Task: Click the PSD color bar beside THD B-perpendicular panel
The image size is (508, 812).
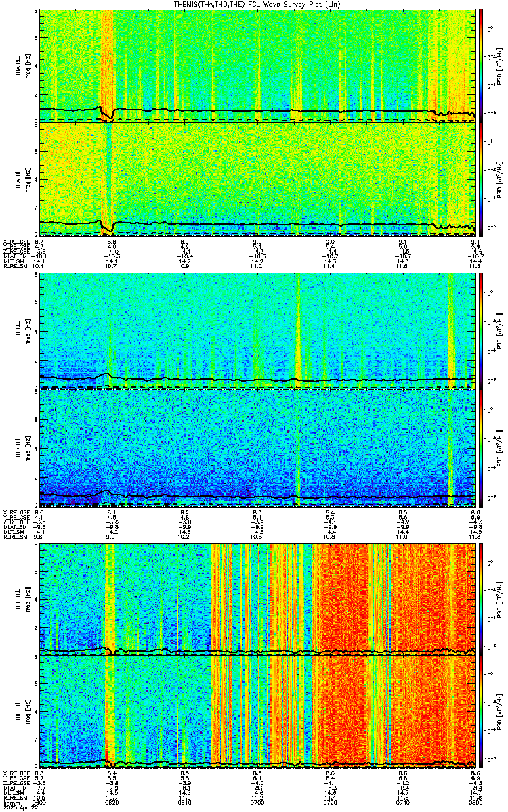Action: pyautogui.click(x=482, y=330)
